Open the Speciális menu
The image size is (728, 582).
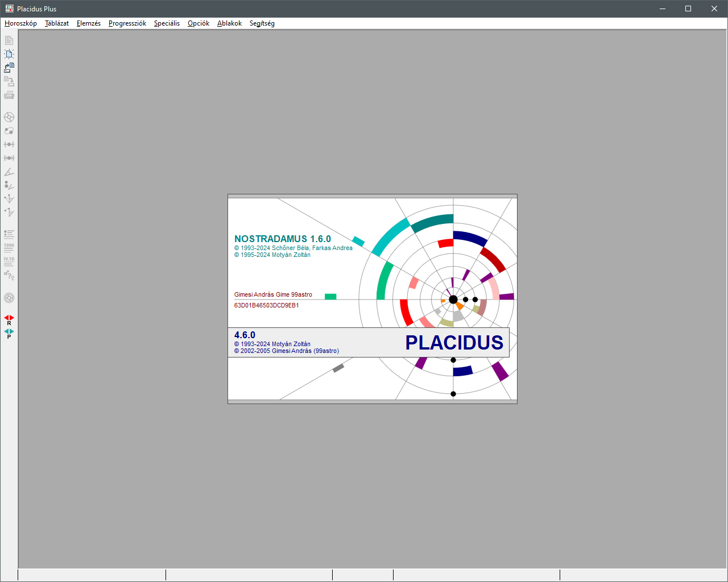(x=167, y=23)
